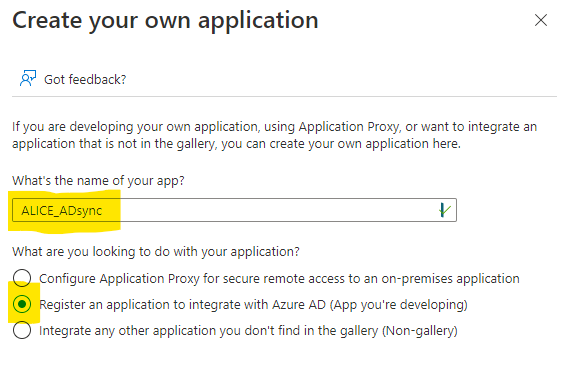The height and width of the screenshot is (370, 565).
Task: Click the 'What's the name of your app?' label
Action: (x=98, y=180)
